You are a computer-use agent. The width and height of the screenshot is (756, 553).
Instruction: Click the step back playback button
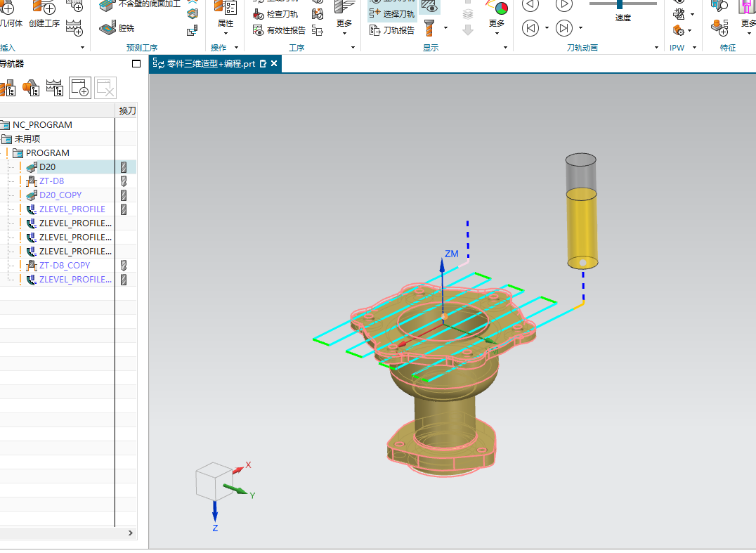pos(530,4)
